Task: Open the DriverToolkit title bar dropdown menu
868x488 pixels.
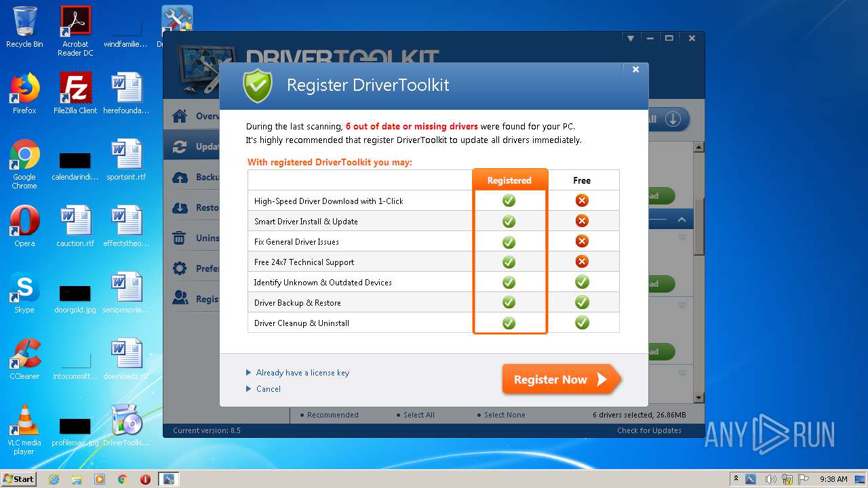Action: click(x=630, y=39)
